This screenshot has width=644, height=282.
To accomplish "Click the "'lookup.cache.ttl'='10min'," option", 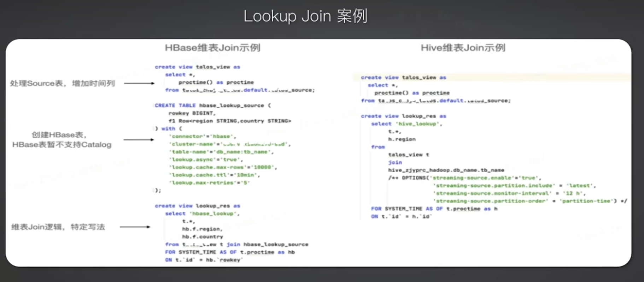I will [215, 175].
